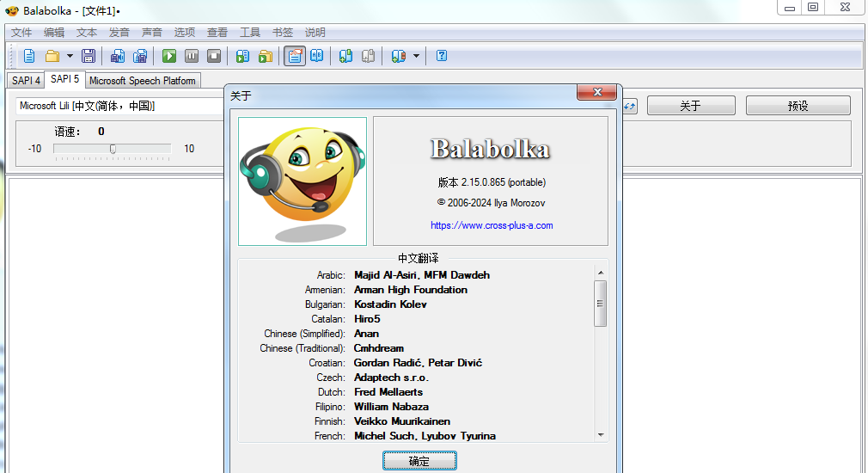Click the translator name 'Fred Mellaerts'
The width and height of the screenshot is (868, 473).
pyautogui.click(x=388, y=392)
